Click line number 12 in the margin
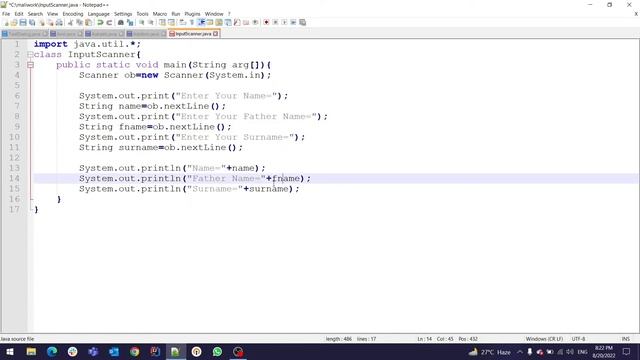Image resolution: width=640 pixels, height=360 pixels. [x=14, y=158]
